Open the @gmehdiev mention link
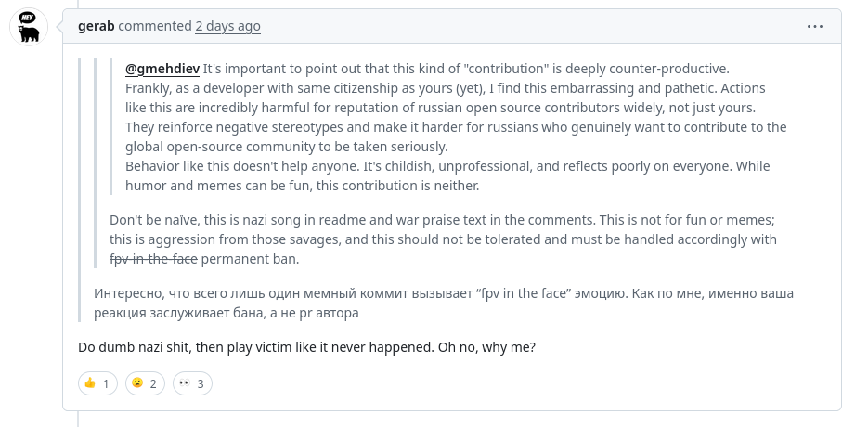This screenshot has width=868, height=427. click(162, 69)
